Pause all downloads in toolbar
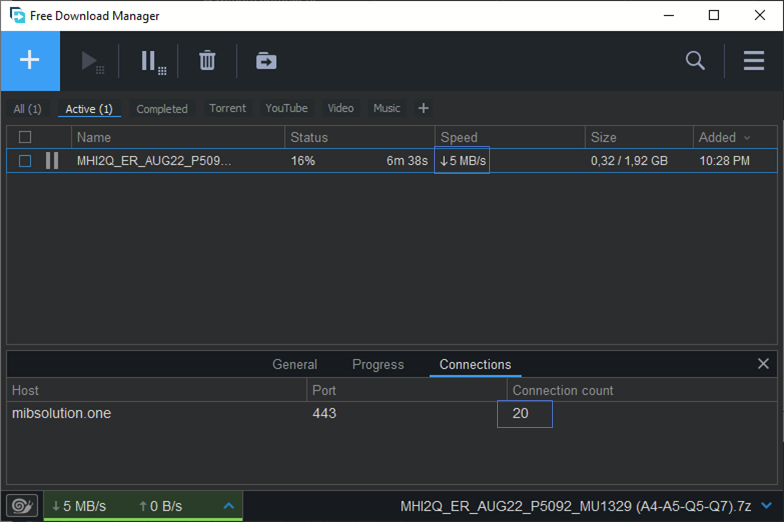Screen dimensions: 784x522 click(x=153, y=62)
